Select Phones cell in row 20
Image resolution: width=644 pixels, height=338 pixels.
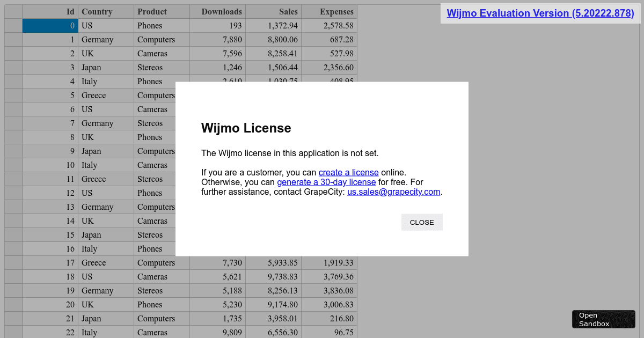pyautogui.click(x=162, y=305)
